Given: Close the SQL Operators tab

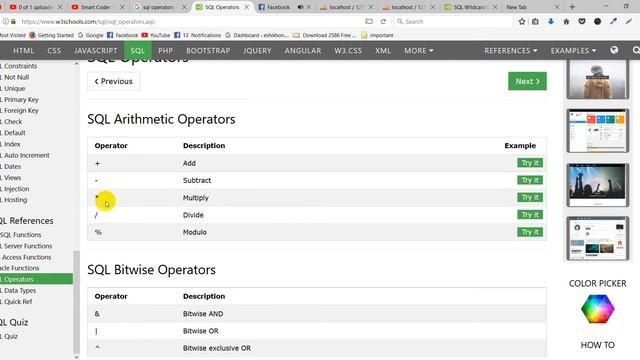Looking at the screenshot, I should (247, 7).
